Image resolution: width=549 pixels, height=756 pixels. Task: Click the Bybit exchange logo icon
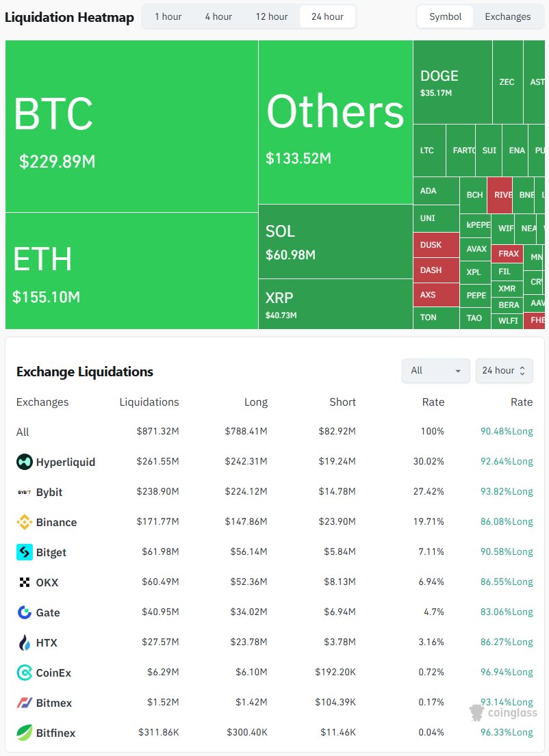point(25,492)
